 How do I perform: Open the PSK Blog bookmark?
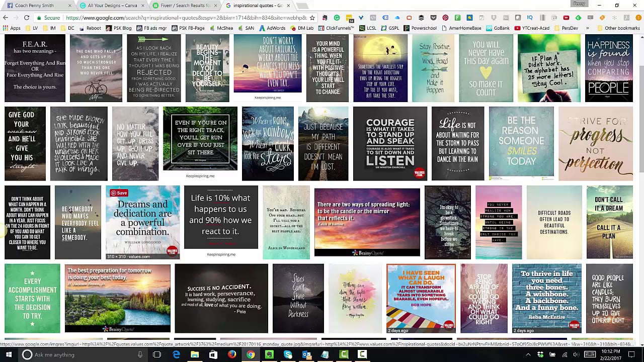coord(119,28)
